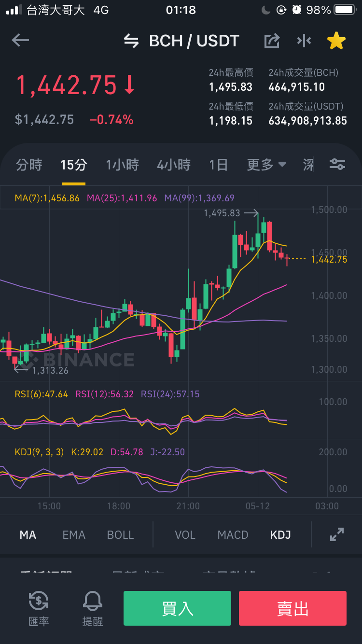Open chart settings sliders icon
This screenshot has width=362, height=644.
tap(337, 165)
